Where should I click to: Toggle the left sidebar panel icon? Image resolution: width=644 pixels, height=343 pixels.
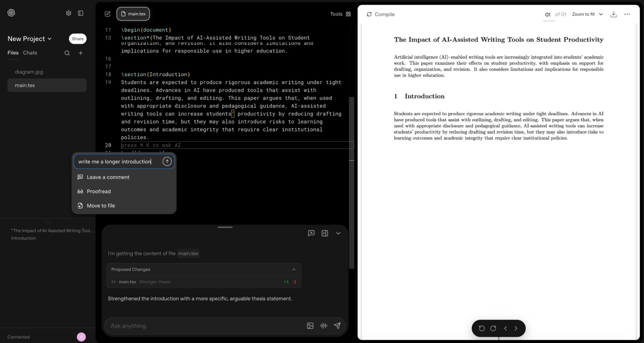[x=80, y=13]
